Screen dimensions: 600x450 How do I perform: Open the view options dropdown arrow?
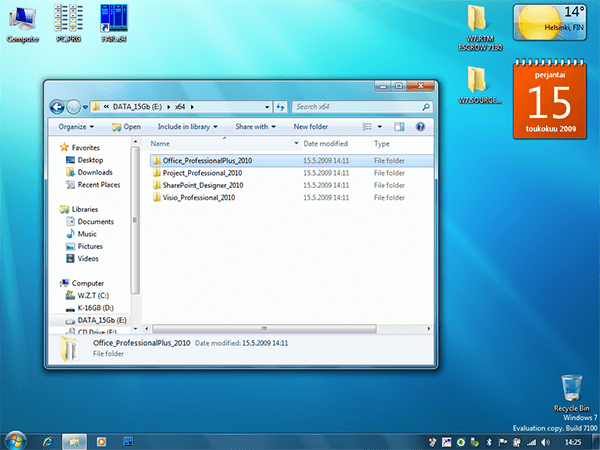[x=380, y=127]
